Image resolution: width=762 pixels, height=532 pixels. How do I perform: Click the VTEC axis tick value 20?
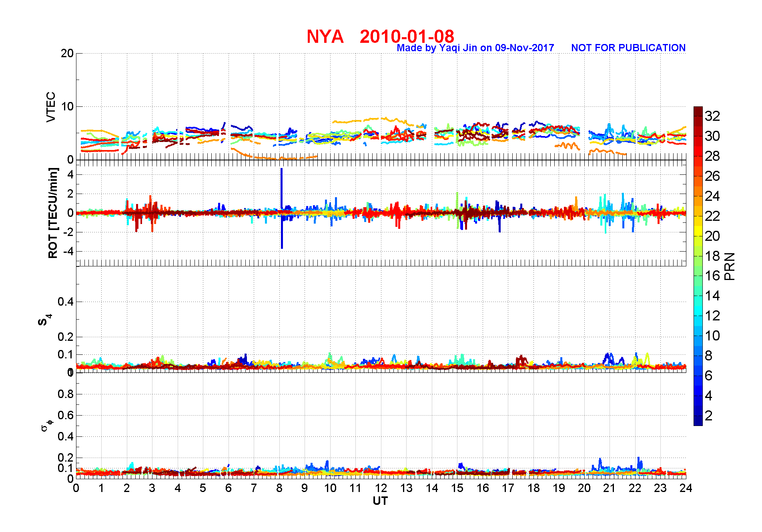point(67,53)
